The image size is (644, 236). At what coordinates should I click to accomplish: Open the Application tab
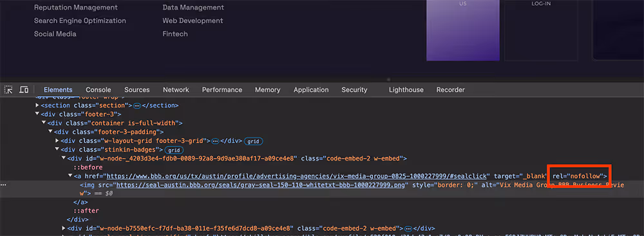(311, 90)
